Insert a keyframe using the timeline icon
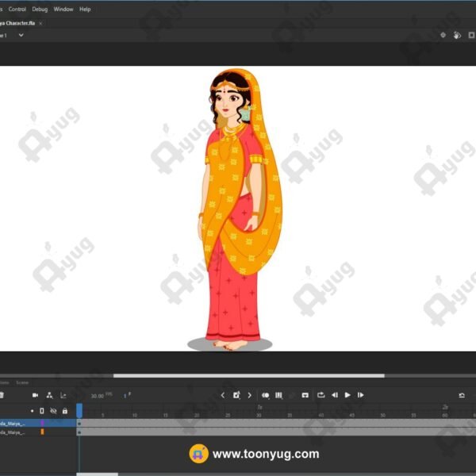The width and height of the screenshot is (476, 476). pyautogui.click(x=236, y=395)
